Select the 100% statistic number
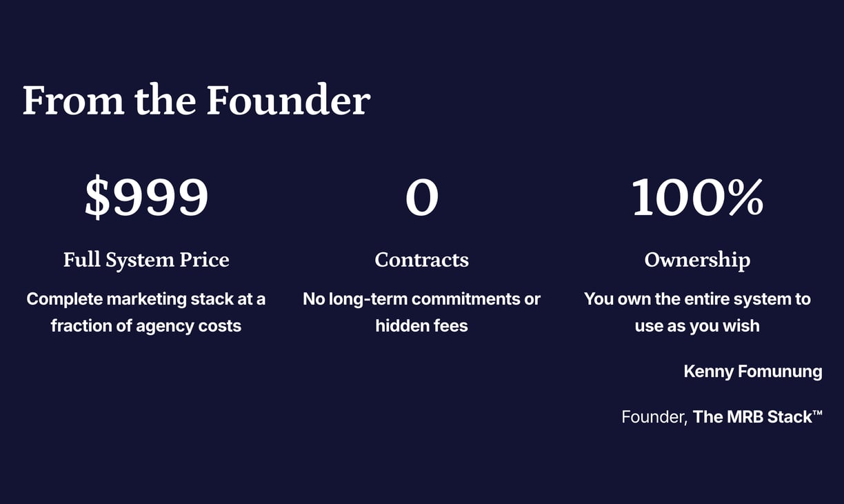This screenshot has width=844, height=504. click(x=697, y=198)
